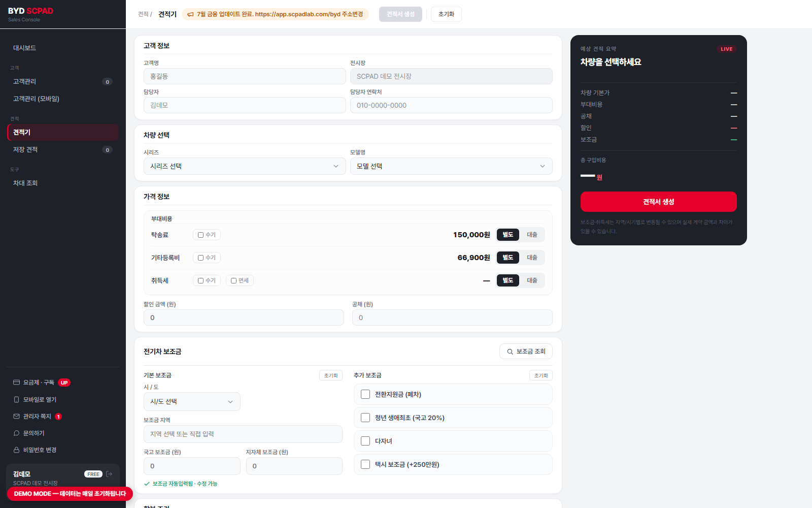Go to 대시보드 in sidebar

coord(63,48)
